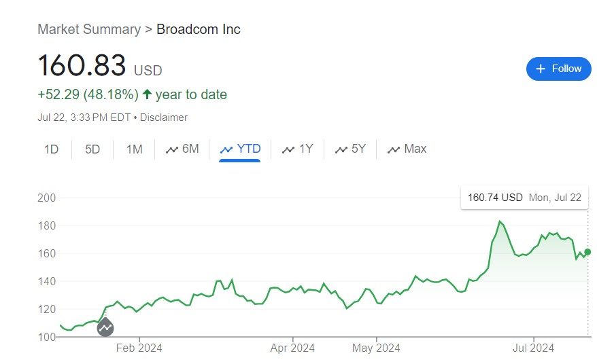Click the Broadcom Inc title
The width and height of the screenshot is (597, 364).
click(199, 29)
